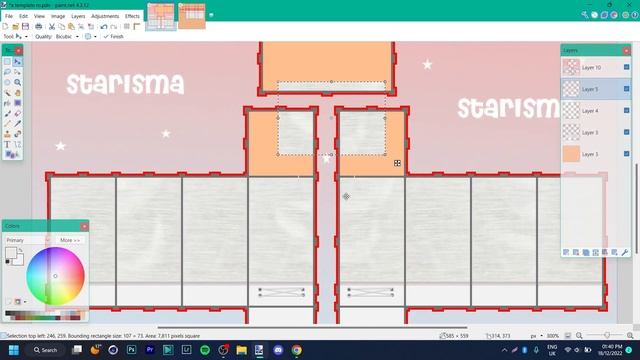
Task: Open the selection mode dropdown arrow
Action: tap(95, 37)
